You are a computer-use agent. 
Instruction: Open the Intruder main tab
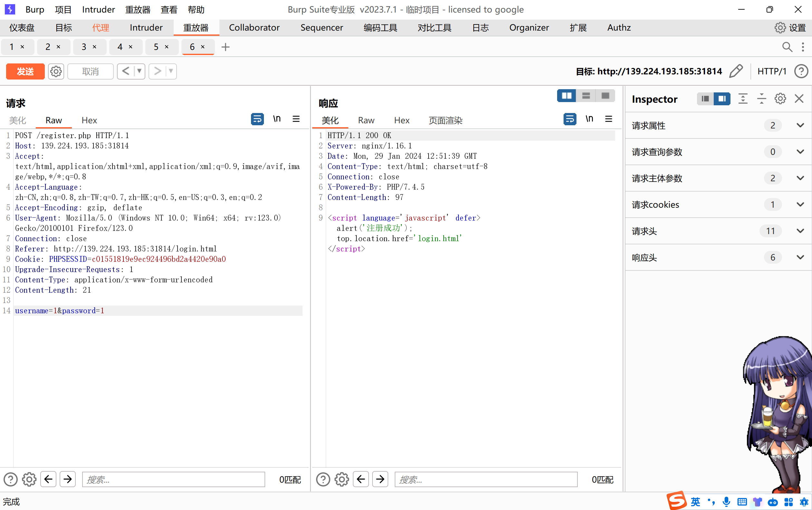click(146, 28)
